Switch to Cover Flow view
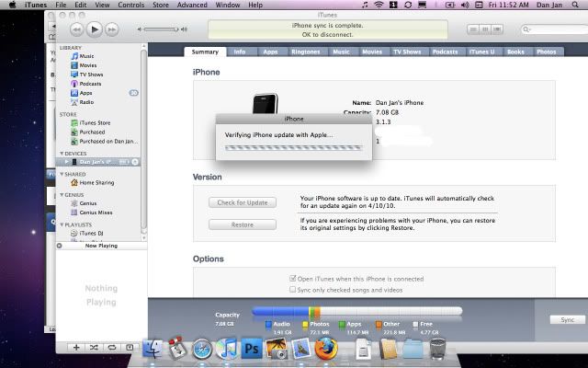The height and width of the screenshot is (368, 588). point(497,29)
